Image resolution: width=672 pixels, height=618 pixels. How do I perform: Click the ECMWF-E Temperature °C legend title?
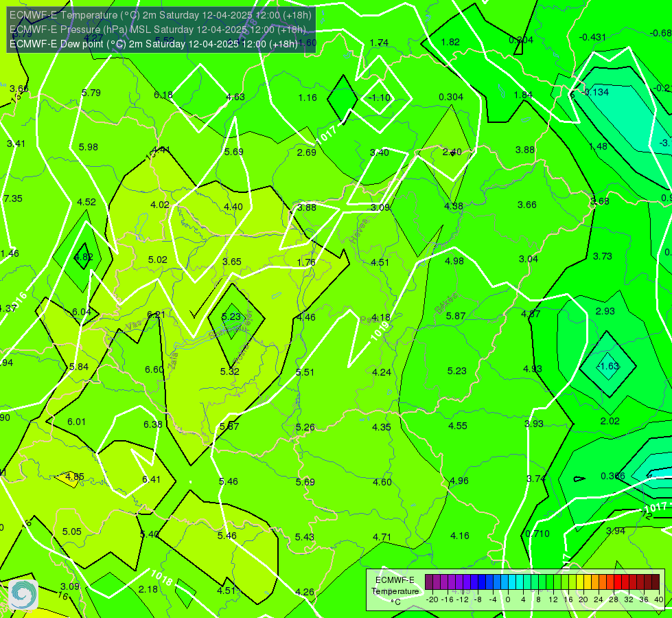pos(395,591)
